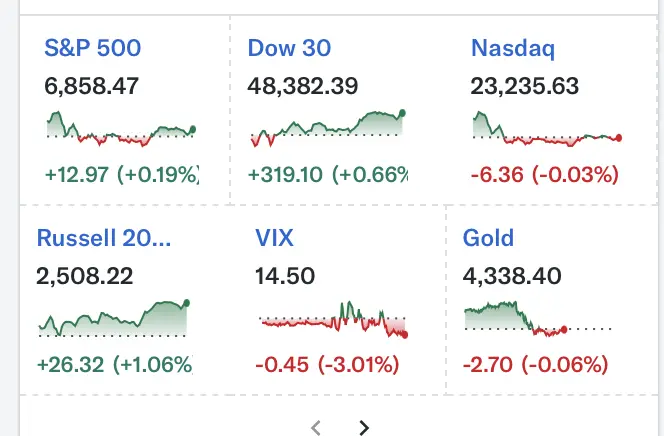Click the S&P 500 price 6,858.47
The width and height of the screenshot is (664, 436).
point(94,86)
